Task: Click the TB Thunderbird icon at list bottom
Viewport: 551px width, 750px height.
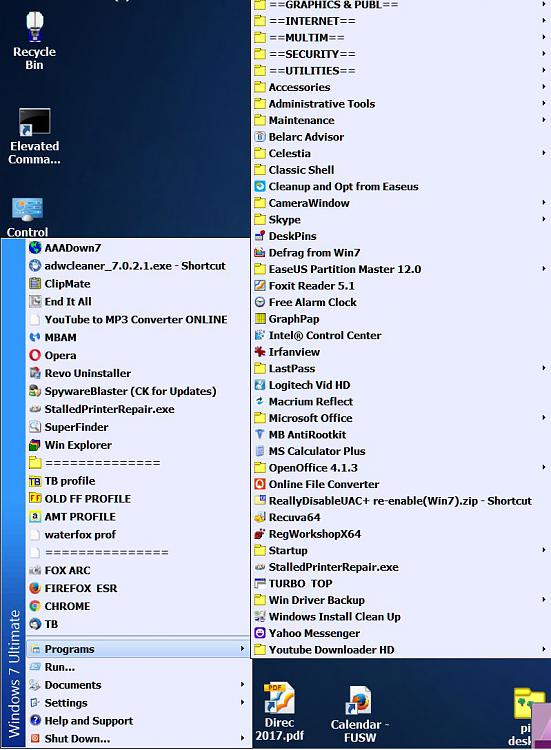Action: click(35, 624)
